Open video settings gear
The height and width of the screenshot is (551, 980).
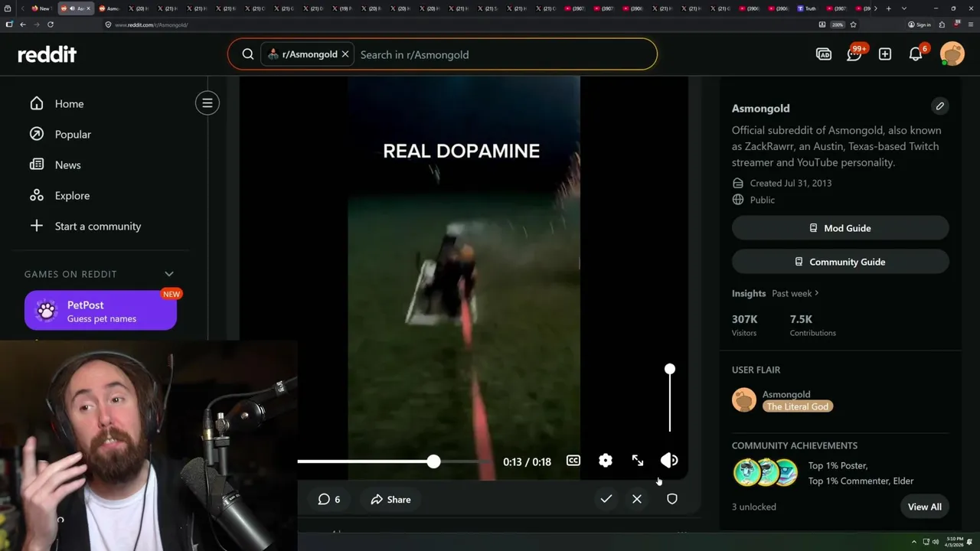click(x=606, y=461)
